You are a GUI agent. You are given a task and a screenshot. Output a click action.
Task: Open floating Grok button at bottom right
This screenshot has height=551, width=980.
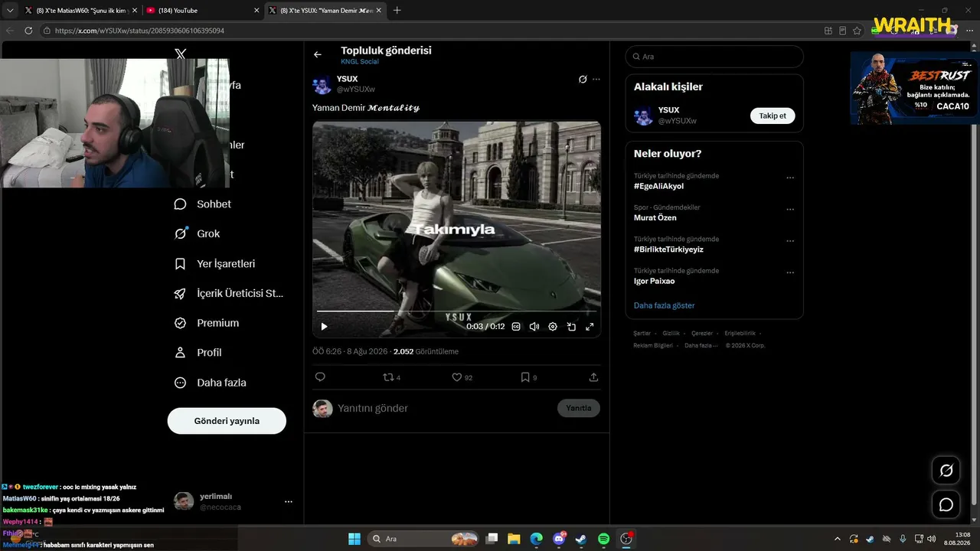[x=946, y=470]
